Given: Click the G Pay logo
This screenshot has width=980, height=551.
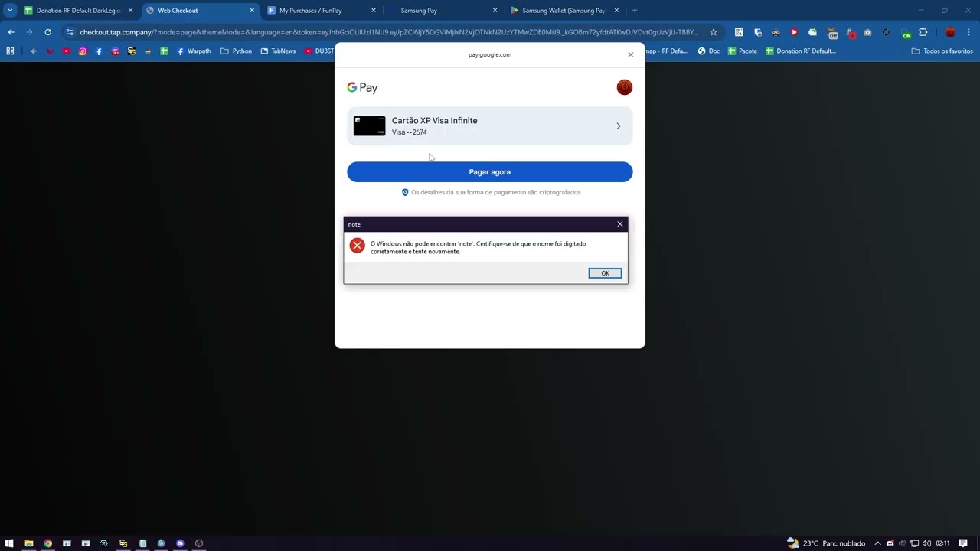Looking at the screenshot, I should coord(362,88).
